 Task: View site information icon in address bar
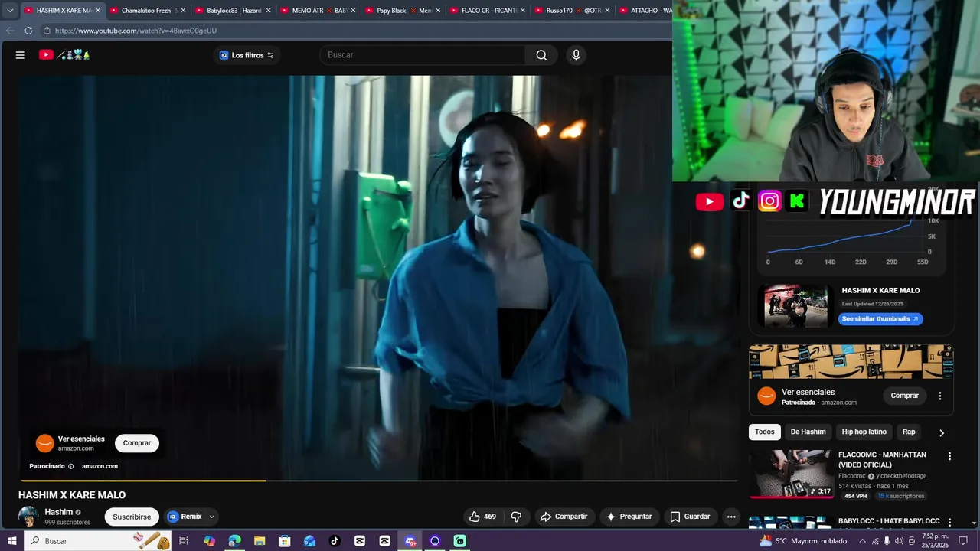47,31
